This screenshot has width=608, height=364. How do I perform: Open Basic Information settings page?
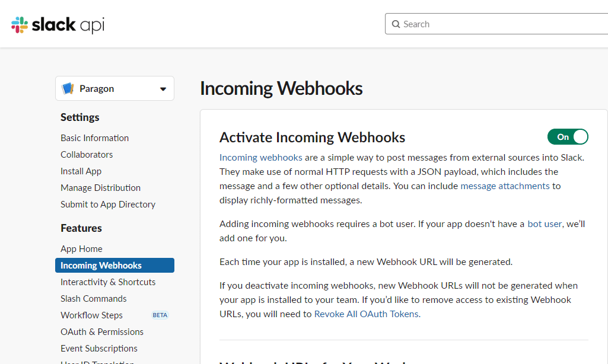(x=94, y=138)
